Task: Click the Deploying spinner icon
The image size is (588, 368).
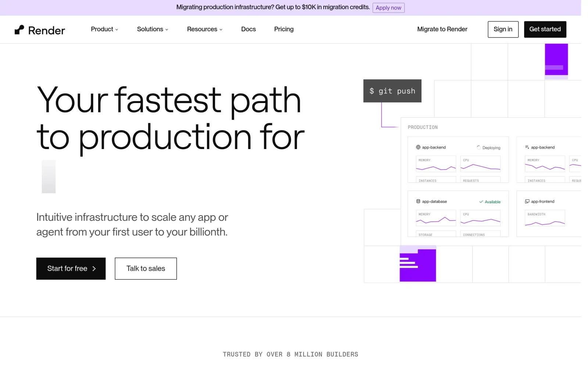Action: click(x=478, y=147)
